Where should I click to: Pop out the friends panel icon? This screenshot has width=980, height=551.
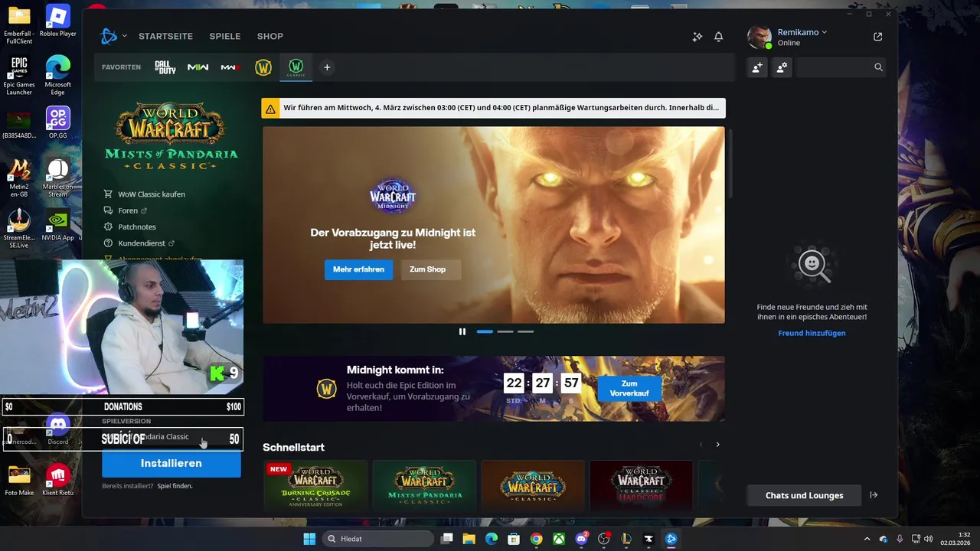877,37
